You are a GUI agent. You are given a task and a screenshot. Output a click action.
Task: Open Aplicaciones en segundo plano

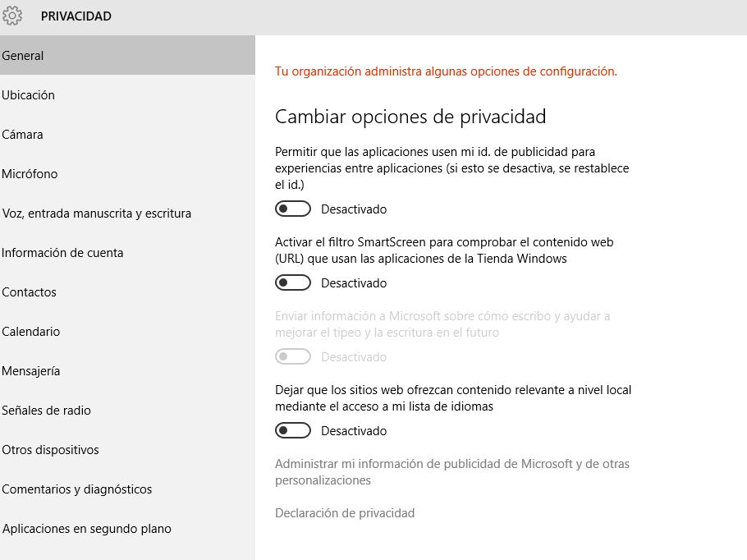coord(87,529)
